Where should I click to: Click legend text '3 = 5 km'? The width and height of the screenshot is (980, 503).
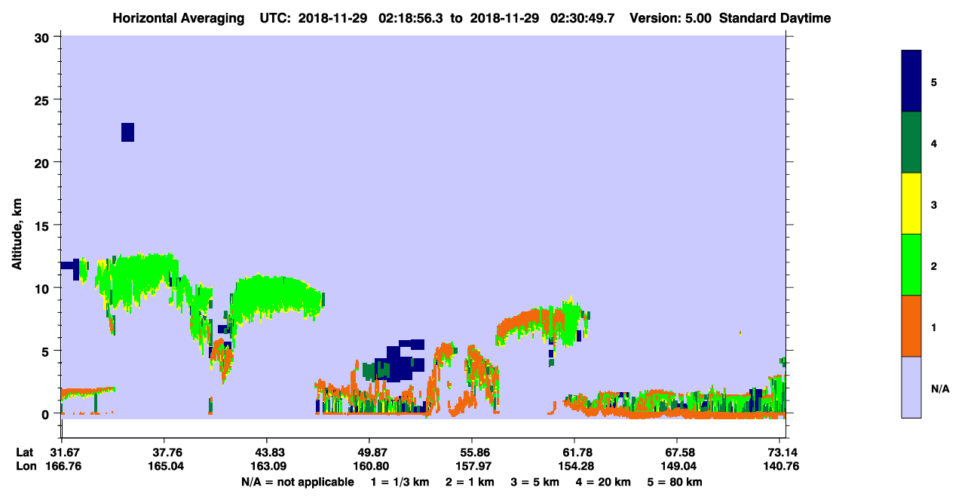pos(535,482)
